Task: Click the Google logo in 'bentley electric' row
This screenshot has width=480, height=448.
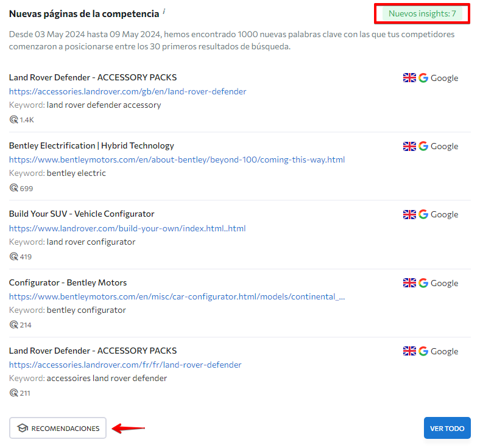Action: (423, 146)
